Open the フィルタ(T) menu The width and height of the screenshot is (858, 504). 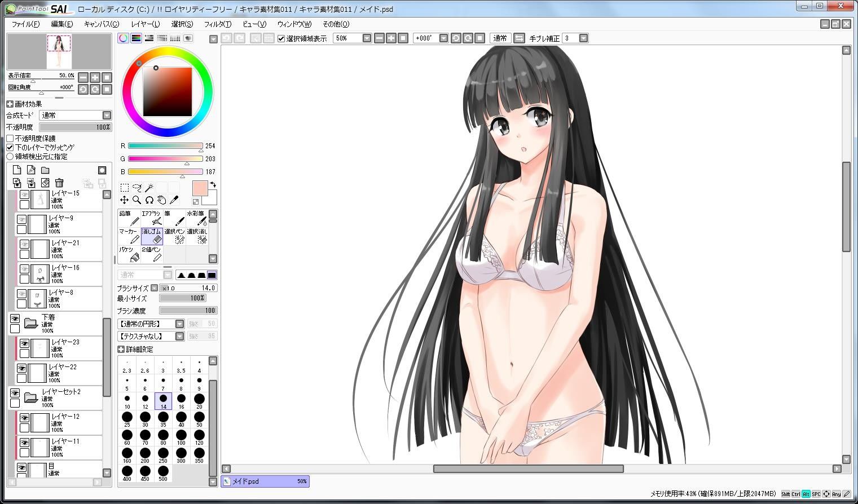tap(217, 24)
